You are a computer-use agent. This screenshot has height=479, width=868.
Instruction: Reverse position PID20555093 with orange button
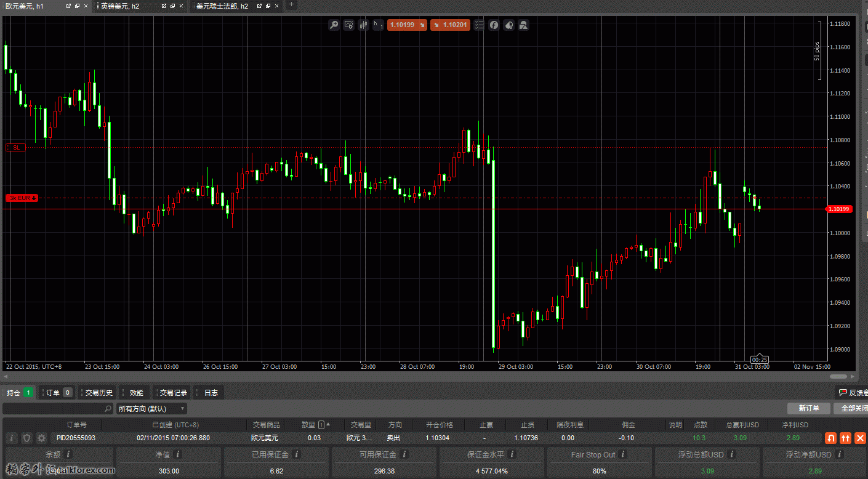pyautogui.click(x=831, y=438)
